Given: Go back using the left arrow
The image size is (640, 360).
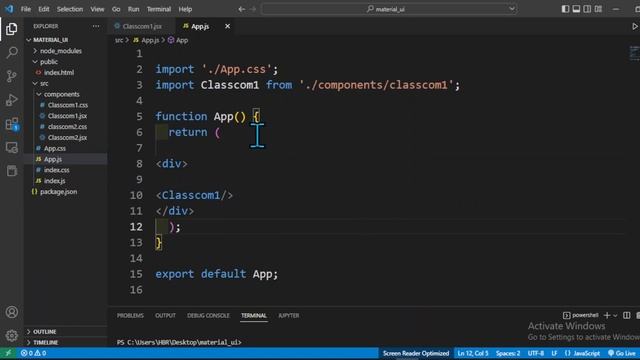Looking at the screenshot, I should [242, 9].
